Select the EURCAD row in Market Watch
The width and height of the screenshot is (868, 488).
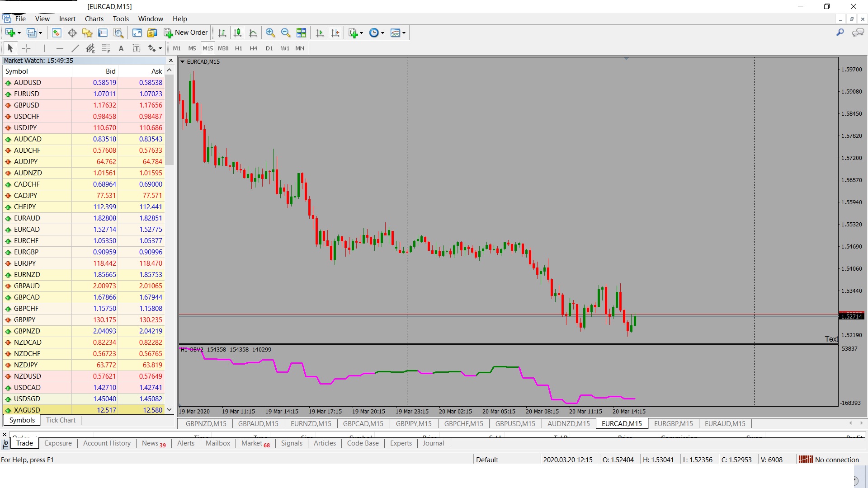[27, 230]
